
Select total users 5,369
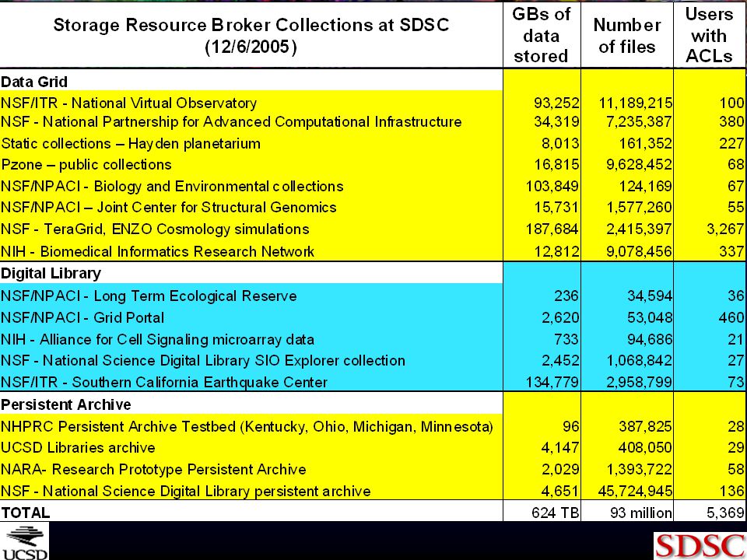(x=725, y=513)
